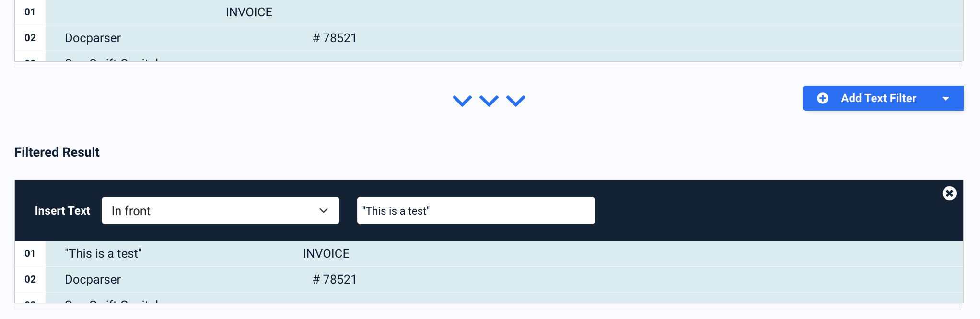Click the text field containing This is a test
The image size is (980, 319).
pyautogui.click(x=476, y=210)
